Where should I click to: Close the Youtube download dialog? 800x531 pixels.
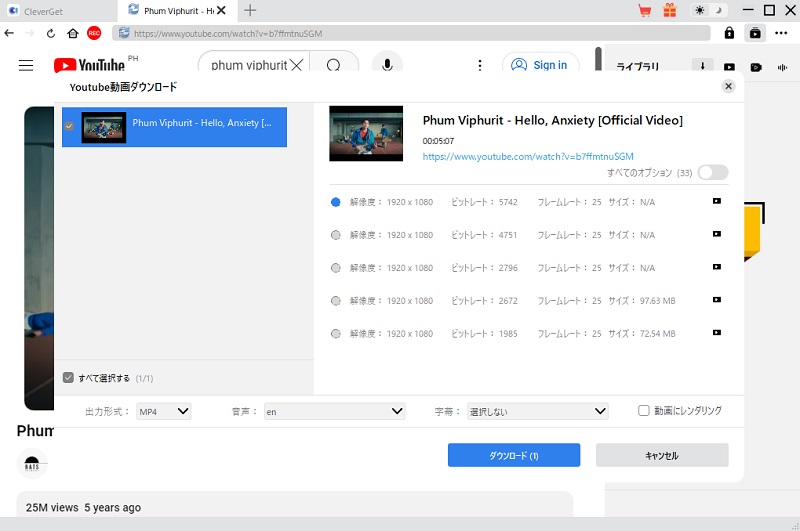(728, 87)
